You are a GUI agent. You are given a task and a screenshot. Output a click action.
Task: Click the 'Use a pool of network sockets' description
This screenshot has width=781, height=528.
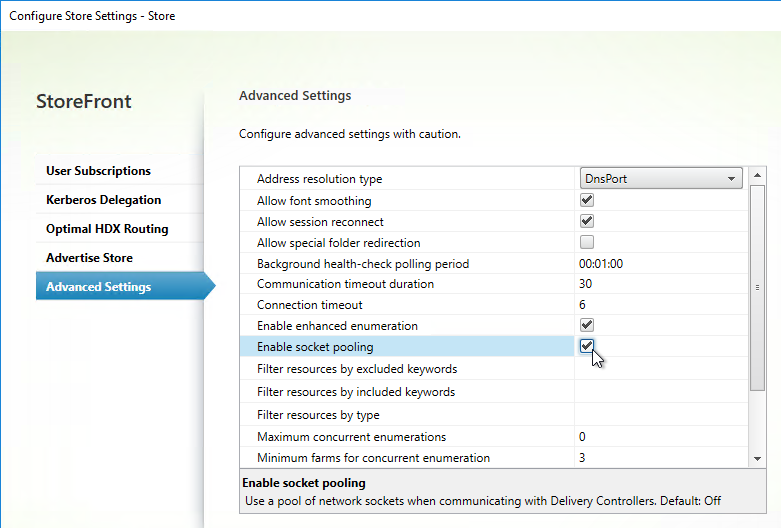click(483, 501)
